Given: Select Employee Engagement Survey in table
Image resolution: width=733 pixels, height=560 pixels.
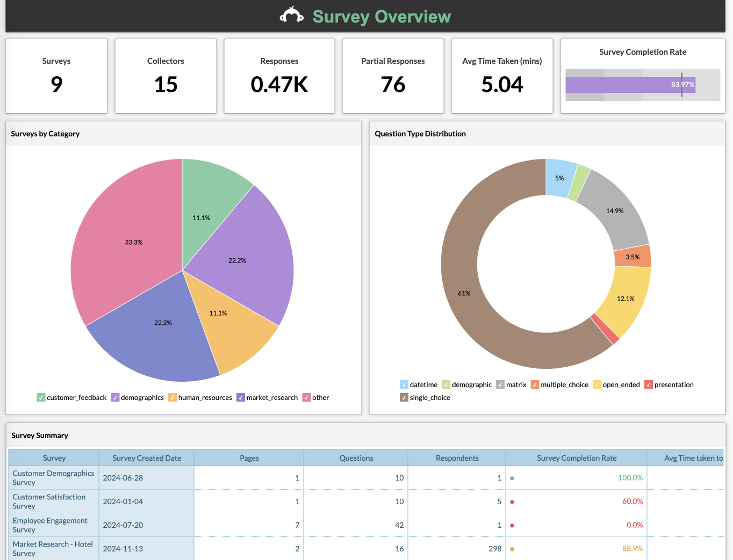Looking at the screenshot, I should [49, 525].
